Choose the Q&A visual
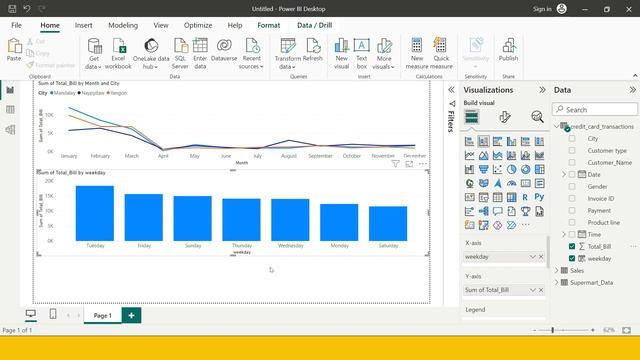The image size is (640, 360). (497, 211)
